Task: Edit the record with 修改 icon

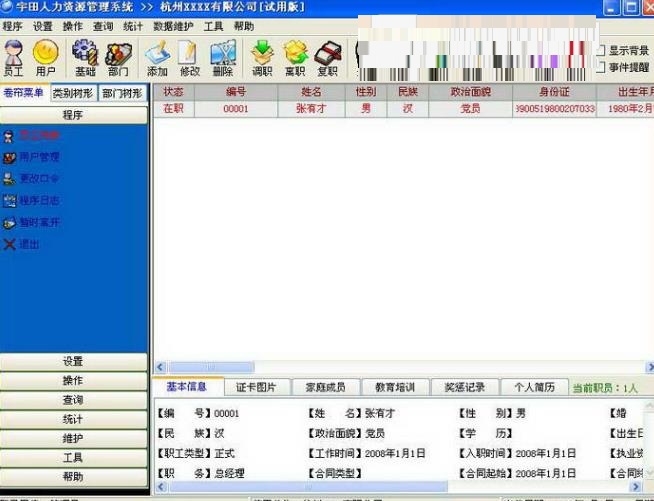Action: 190,58
